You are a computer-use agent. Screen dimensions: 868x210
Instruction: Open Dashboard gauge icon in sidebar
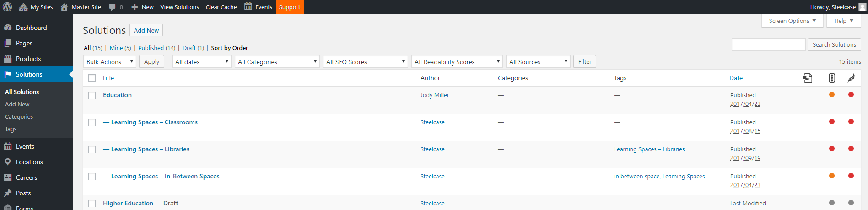(8, 28)
